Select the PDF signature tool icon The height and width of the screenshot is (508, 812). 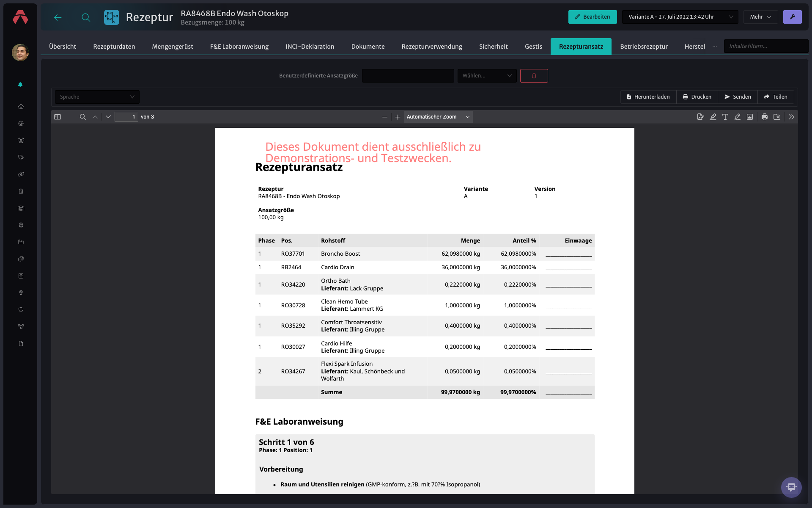click(700, 117)
